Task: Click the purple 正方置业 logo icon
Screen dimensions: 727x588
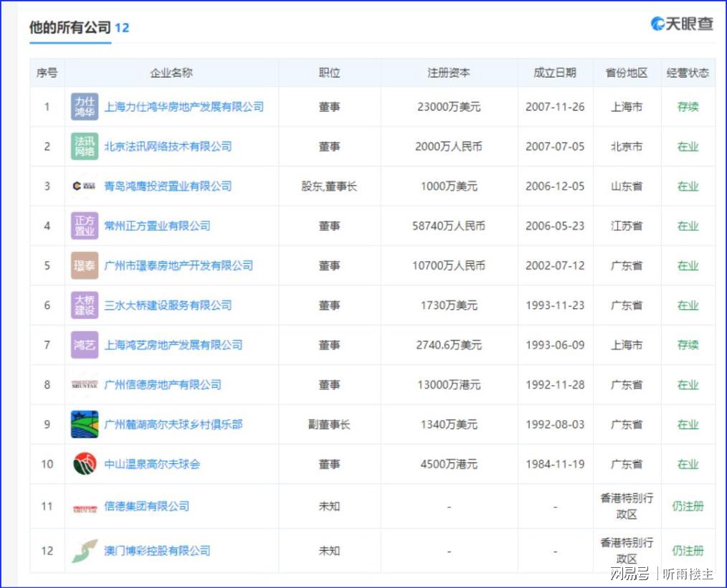Action: tap(85, 226)
